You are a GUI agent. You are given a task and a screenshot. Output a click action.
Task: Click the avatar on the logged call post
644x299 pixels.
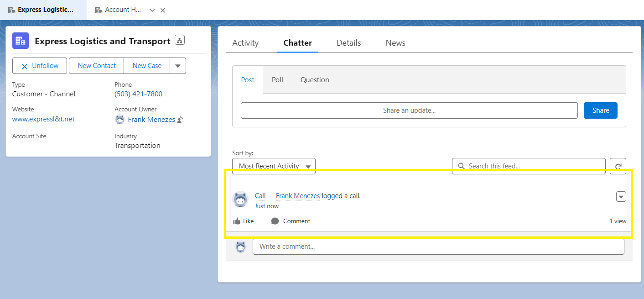(241, 199)
